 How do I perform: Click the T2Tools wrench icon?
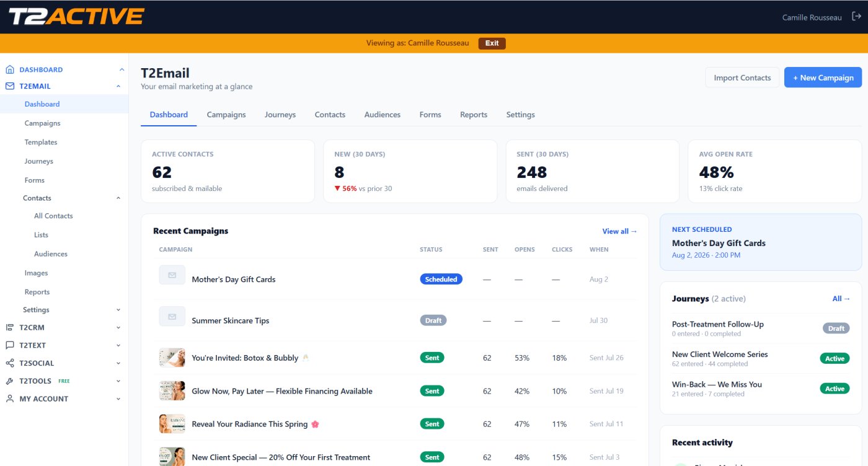click(10, 381)
